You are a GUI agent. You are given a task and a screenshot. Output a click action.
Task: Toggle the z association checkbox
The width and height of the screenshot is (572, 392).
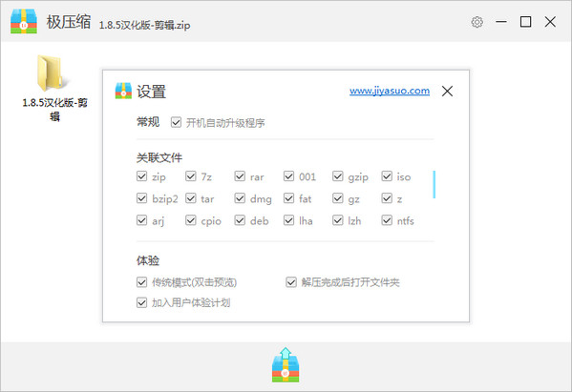(387, 198)
